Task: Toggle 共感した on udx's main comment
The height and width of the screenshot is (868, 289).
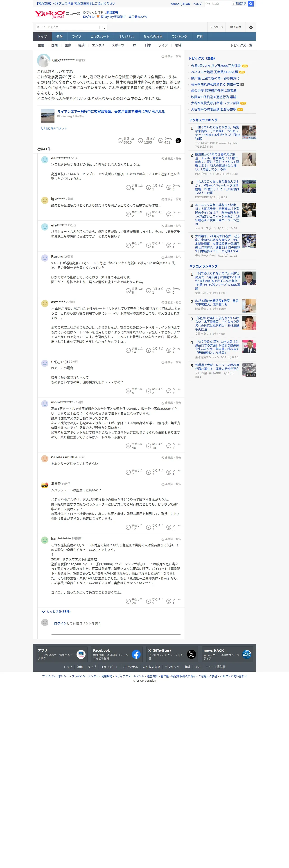Action: pos(126,141)
